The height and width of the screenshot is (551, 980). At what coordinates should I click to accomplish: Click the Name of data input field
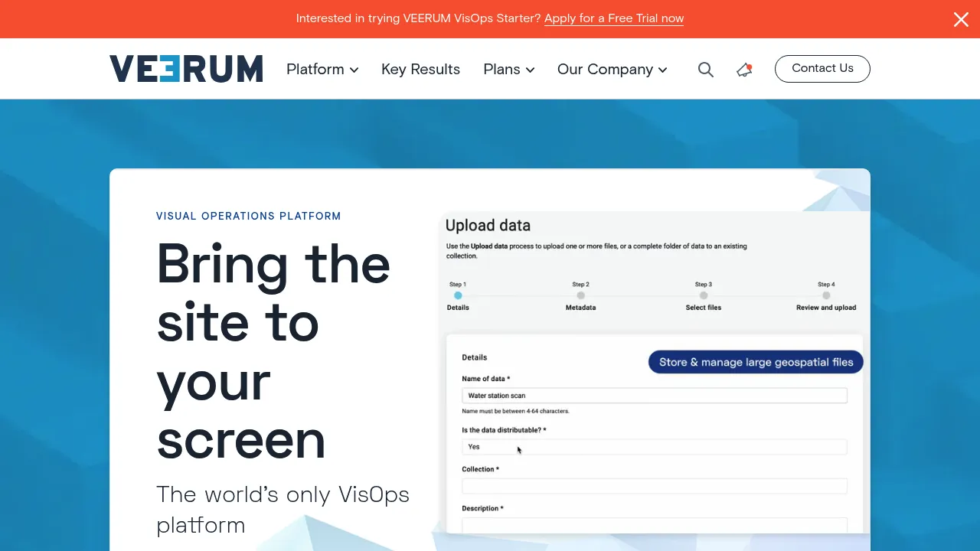[x=655, y=396]
